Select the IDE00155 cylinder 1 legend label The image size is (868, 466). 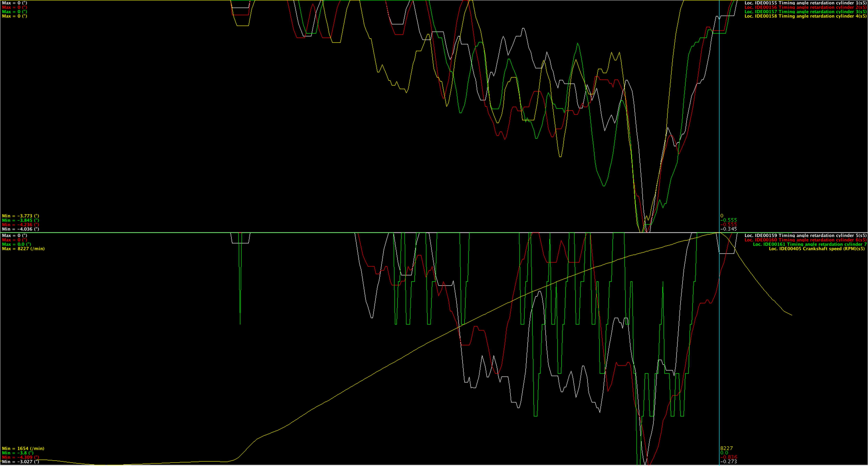click(x=805, y=3)
